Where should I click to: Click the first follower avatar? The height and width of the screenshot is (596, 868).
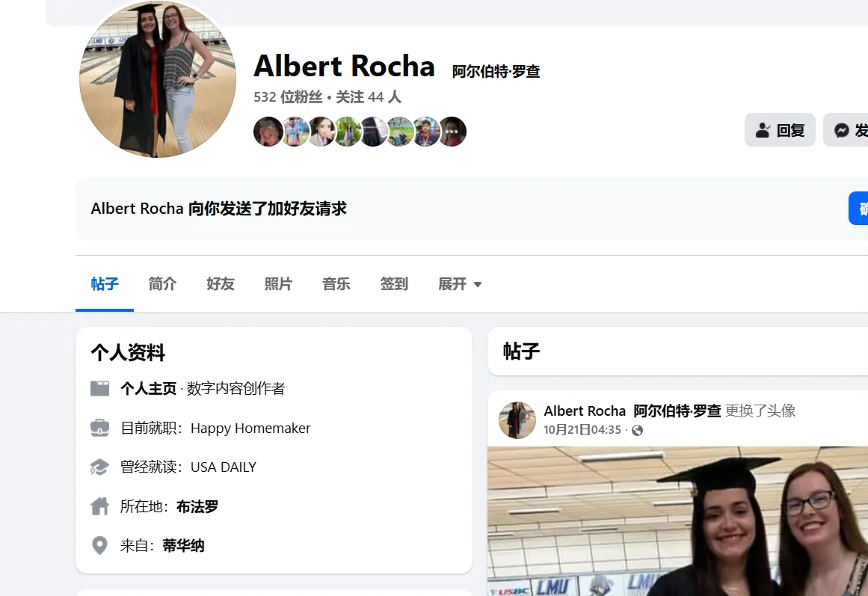point(268,132)
